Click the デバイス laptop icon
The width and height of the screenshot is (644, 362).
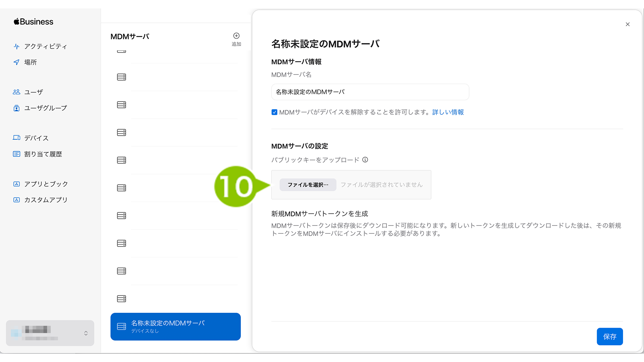coord(16,138)
